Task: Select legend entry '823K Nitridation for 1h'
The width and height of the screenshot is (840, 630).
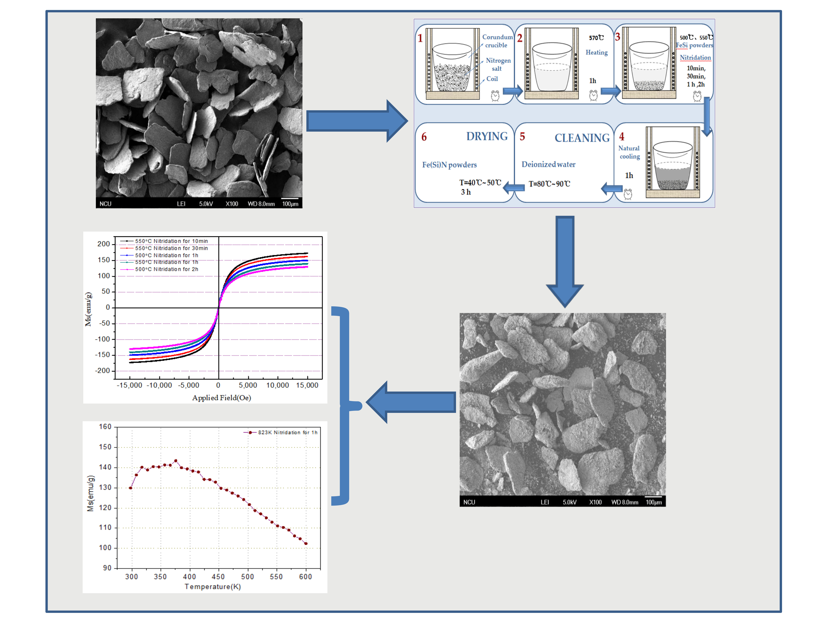Action: [x=280, y=433]
